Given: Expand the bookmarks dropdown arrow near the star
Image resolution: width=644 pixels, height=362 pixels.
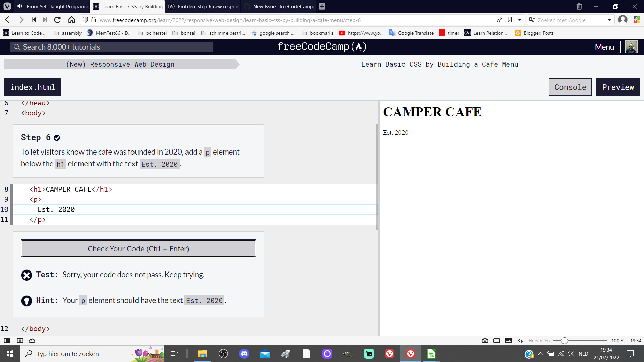Looking at the screenshot, I should 519,20.
